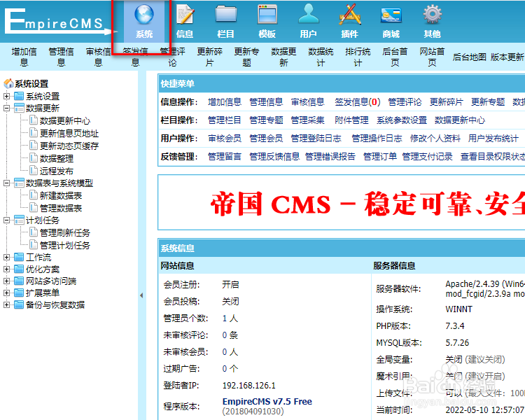Viewport: 525px width, 420px height.
Task: Click page icon beside 更新动态页缓存
Action: pos(33,145)
